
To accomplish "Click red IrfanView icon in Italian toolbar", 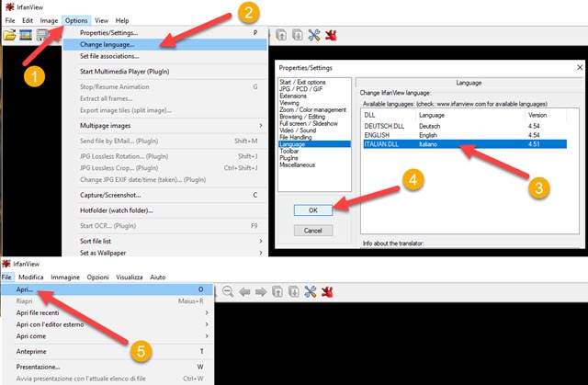I will (327, 291).
